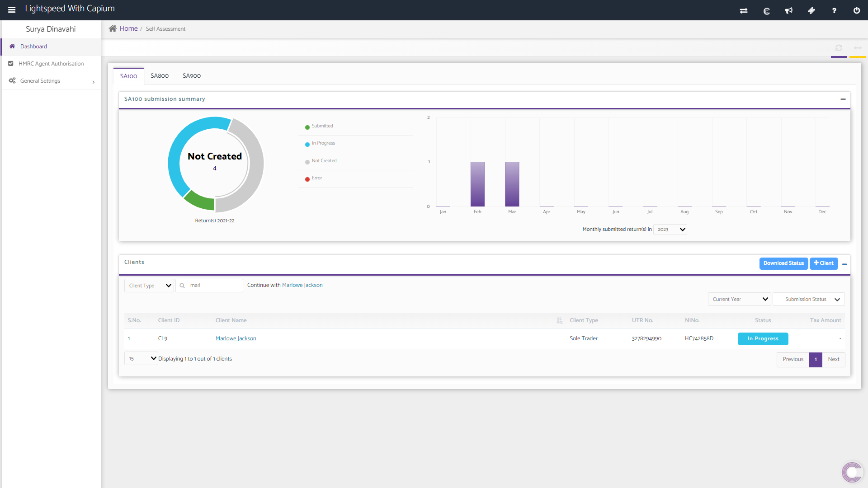Sort by Client Name column icon

coord(560,320)
